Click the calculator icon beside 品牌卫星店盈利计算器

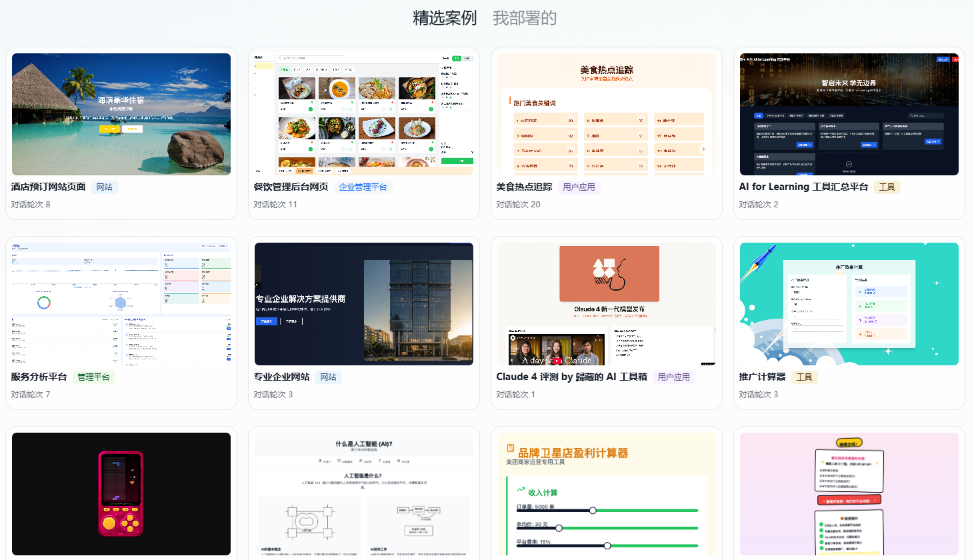pyautogui.click(x=511, y=449)
